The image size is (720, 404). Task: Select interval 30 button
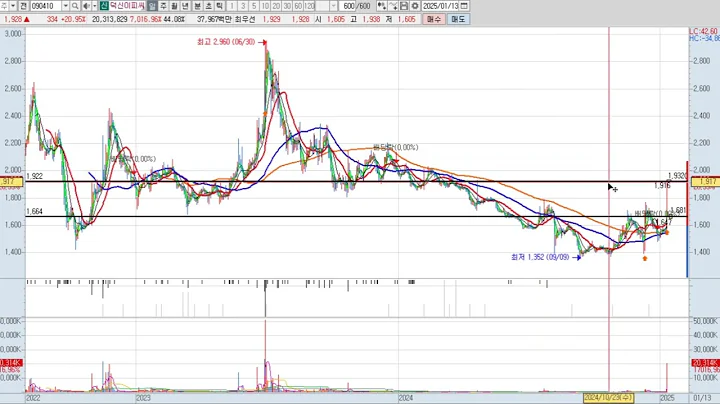(x=287, y=6)
